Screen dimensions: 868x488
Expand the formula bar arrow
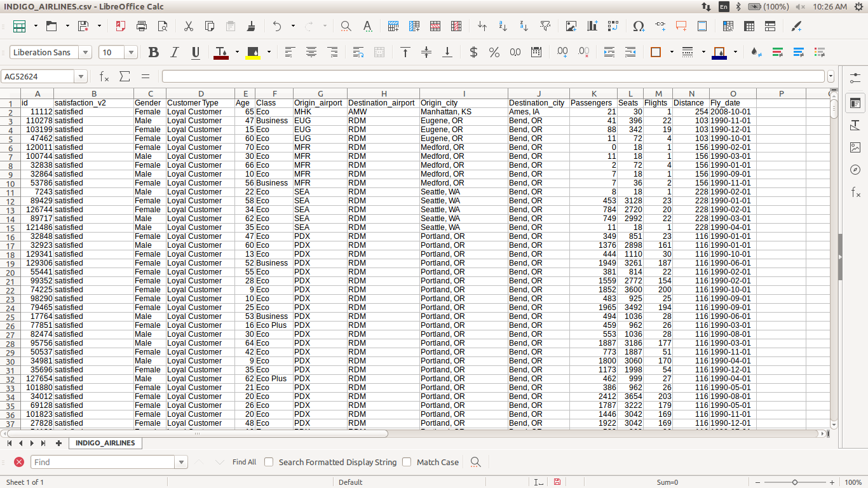[x=831, y=76]
